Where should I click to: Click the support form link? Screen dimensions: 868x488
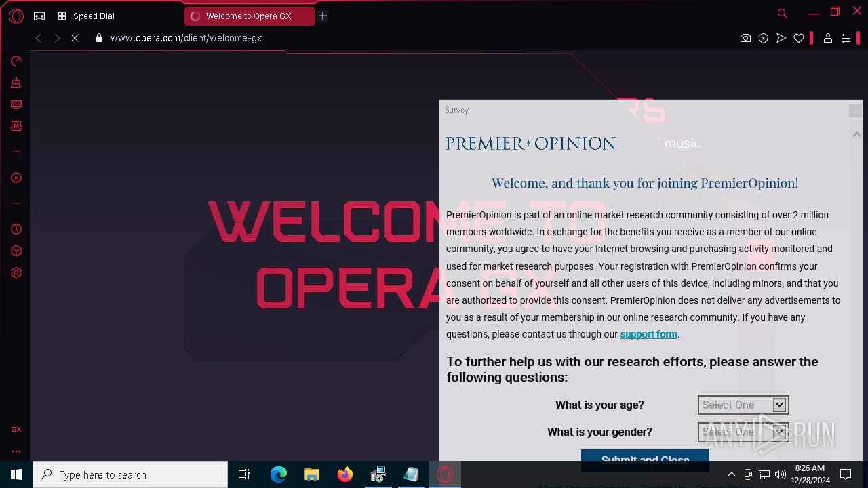pos(648,334)
